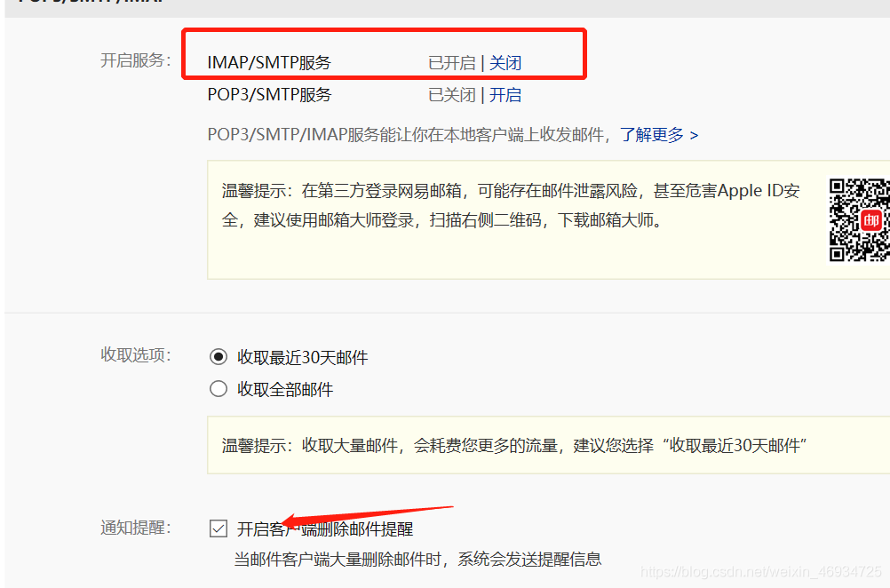The image size is (890, 588).
Task: Click the 已关闭 status text
Action: [452, 95]
